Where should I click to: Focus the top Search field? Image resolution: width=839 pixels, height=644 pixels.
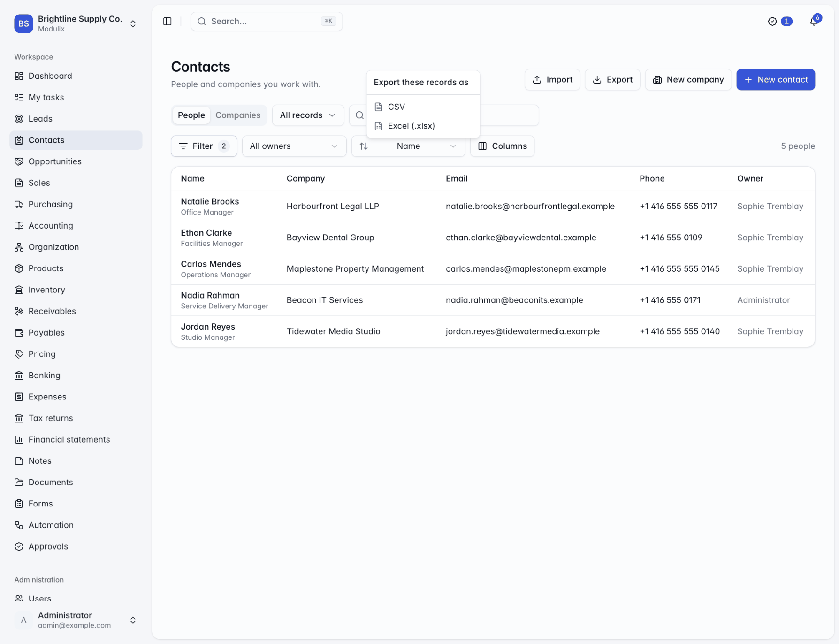click(x=267, y=21)
